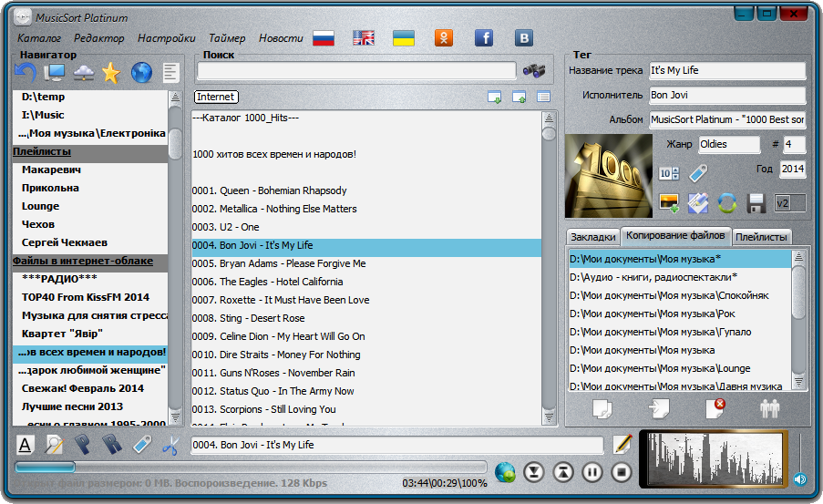Click the Internet button above the catalog
823x504 pixels.
click(x=216, y=97)
